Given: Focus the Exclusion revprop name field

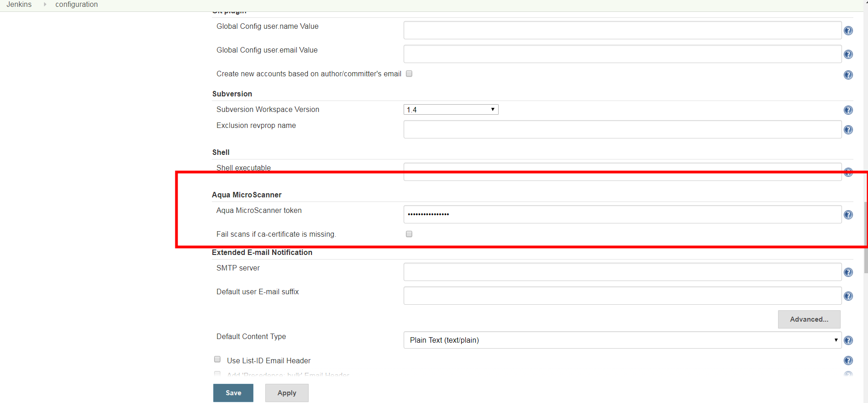Looking at the screenshot, I should [x=622, y=129].
